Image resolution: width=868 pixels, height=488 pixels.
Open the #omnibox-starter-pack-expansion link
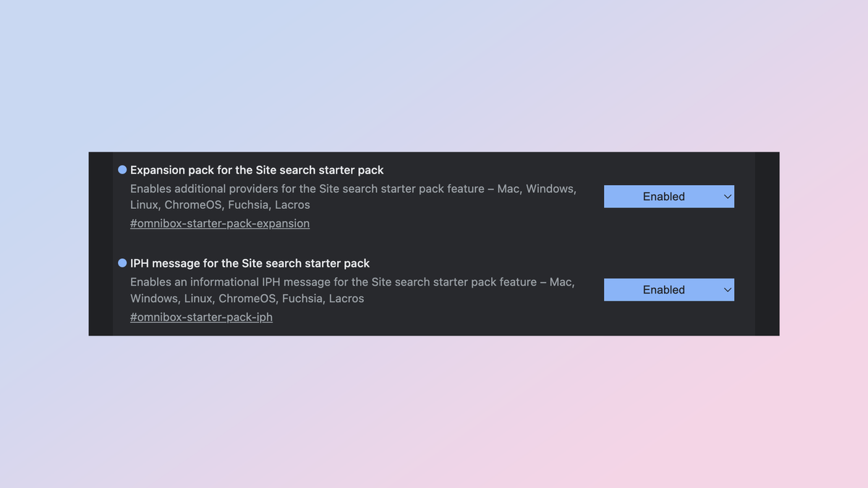219,223
